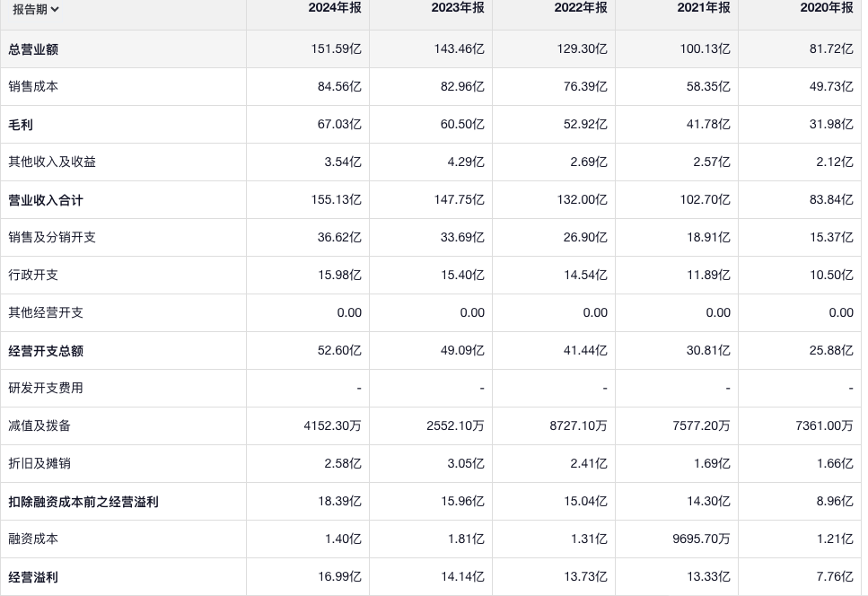The height and width of the screenshot is (596, 868).
Task: Click the 减值及拨备 row label
Action: click(39, 426)
